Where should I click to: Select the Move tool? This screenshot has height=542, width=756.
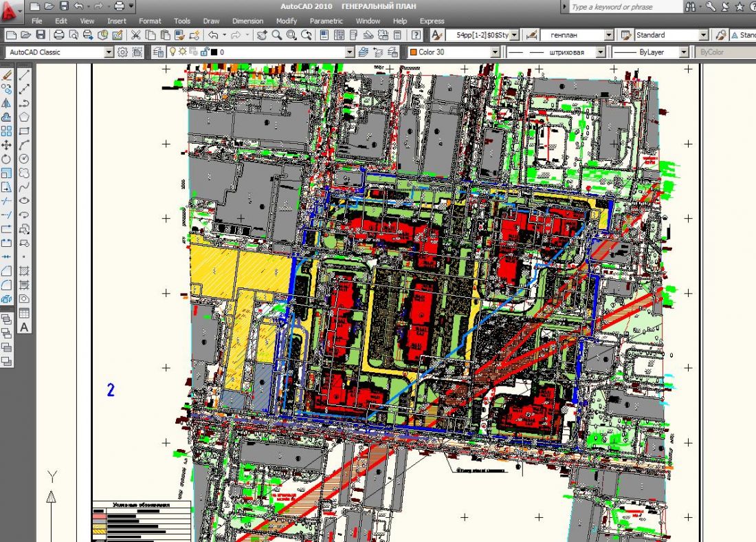tap(7, 145)
